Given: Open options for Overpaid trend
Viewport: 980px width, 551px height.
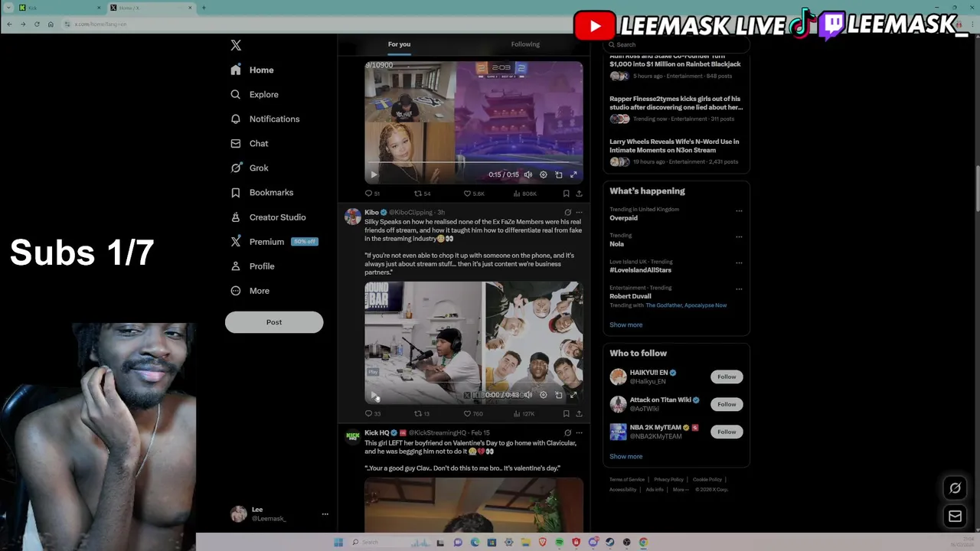Looking at the screenshot, I should click(739, 210).
